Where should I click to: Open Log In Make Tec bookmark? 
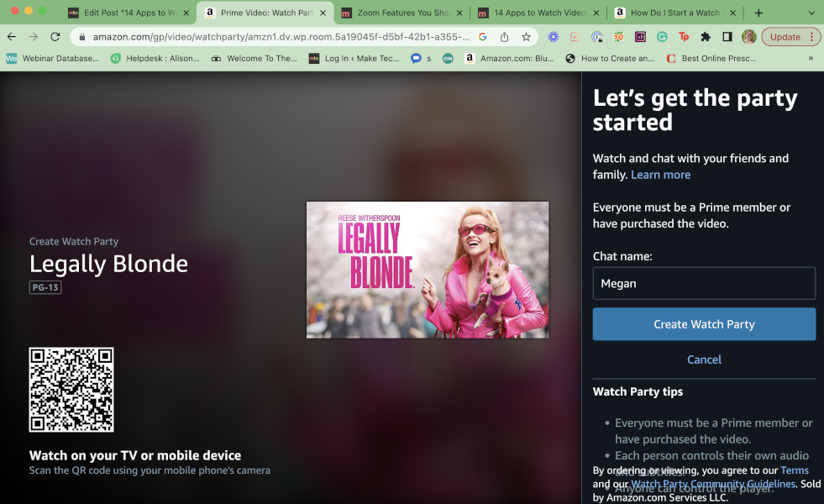click(x=354, y=58)
